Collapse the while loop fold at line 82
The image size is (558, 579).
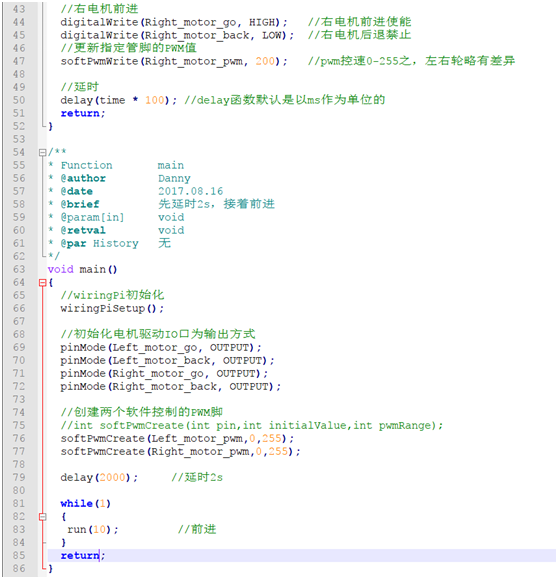coord(42,517)
